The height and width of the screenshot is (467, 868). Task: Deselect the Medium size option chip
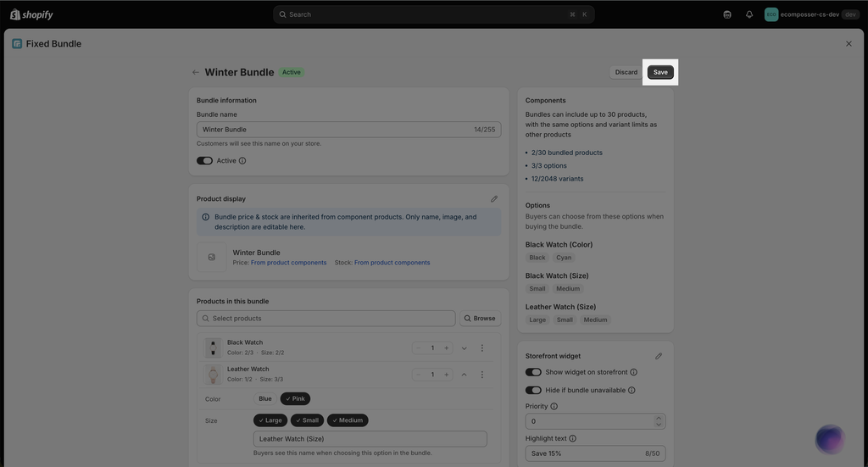[348, 420]
